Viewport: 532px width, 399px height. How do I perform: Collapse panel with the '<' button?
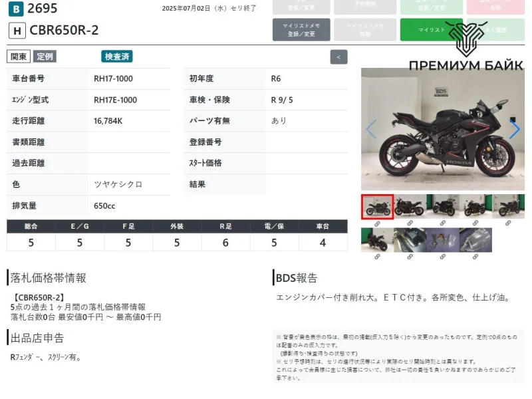pos(338,57)
